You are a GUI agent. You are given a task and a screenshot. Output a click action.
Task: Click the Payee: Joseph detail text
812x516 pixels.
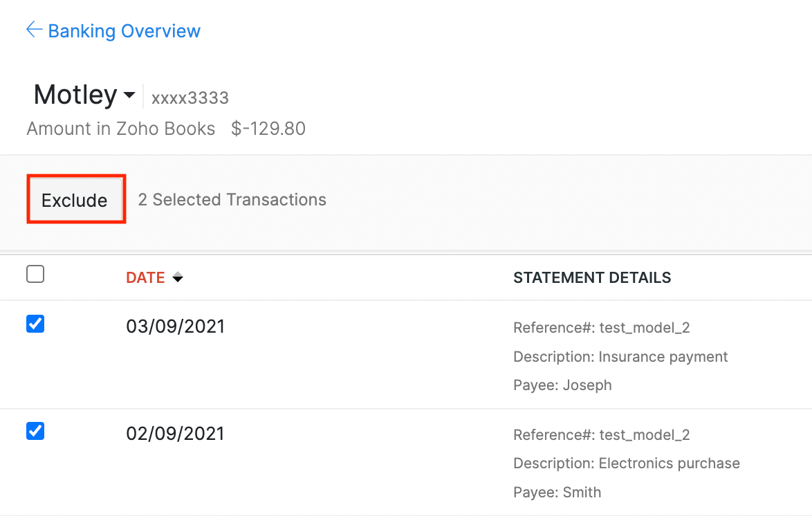coord(562,385)
